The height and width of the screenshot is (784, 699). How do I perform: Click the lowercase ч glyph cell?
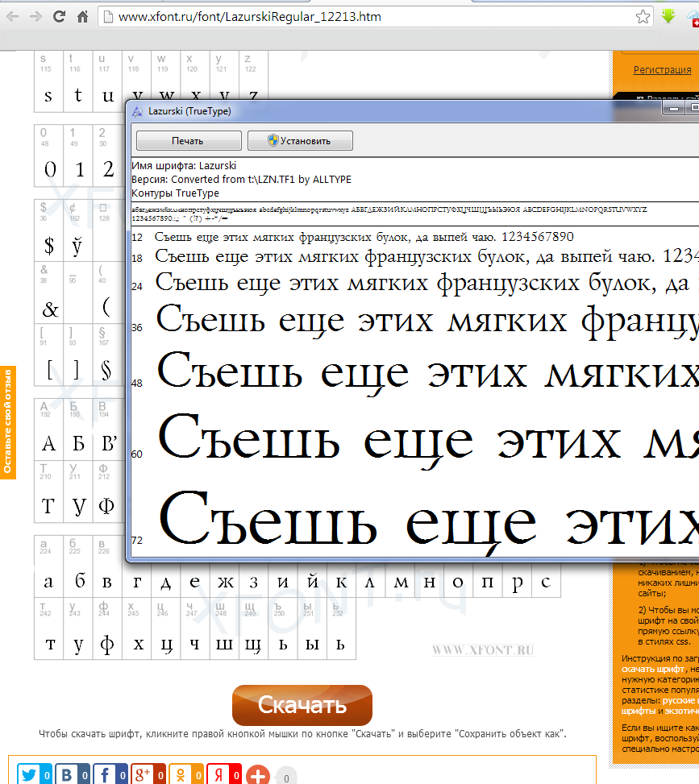[x=194, y=628]
